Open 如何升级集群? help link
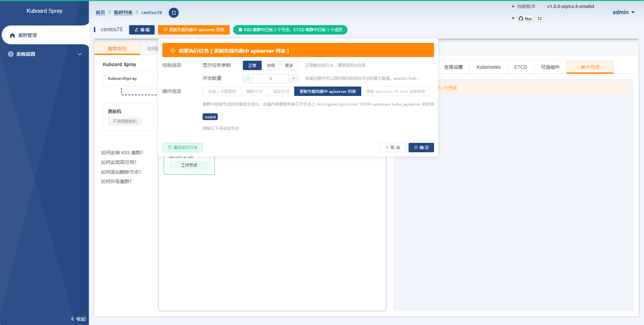 pyautogui.click(x=116, y=181)
